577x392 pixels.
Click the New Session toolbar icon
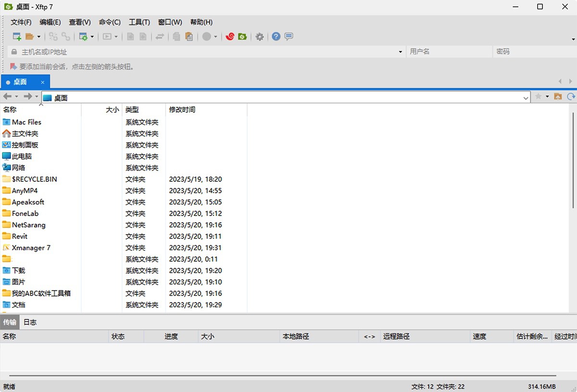coord(17,37)
